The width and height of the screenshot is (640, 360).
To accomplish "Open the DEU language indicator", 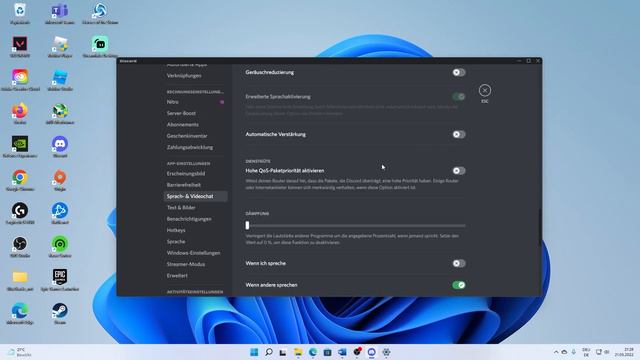I will tap(586, 352).
